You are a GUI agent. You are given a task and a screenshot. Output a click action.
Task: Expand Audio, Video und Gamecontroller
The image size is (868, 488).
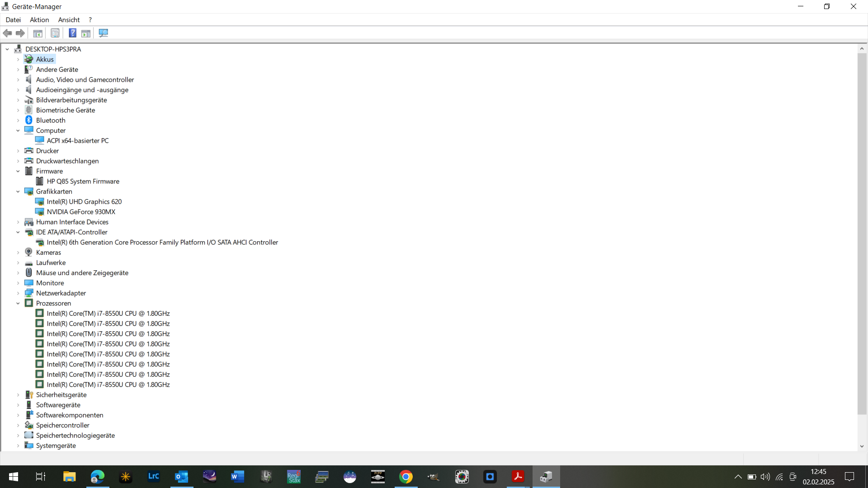(x=18, y=80)
